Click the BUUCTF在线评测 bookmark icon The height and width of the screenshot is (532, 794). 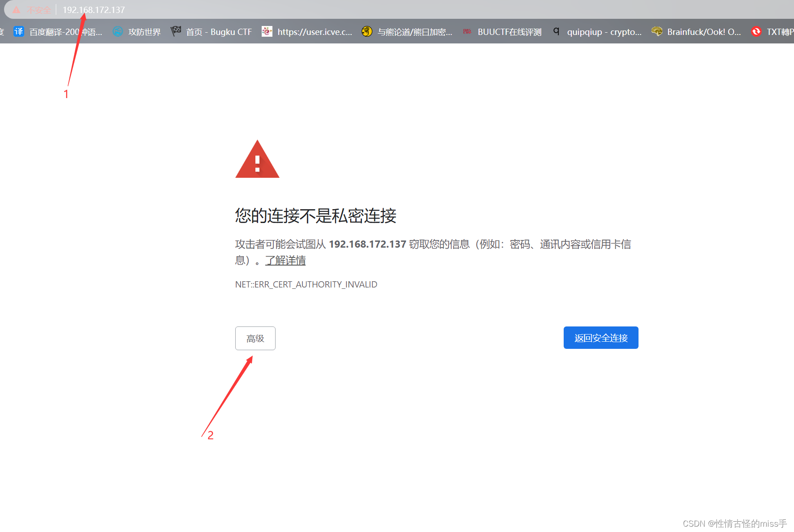point(467,31)
